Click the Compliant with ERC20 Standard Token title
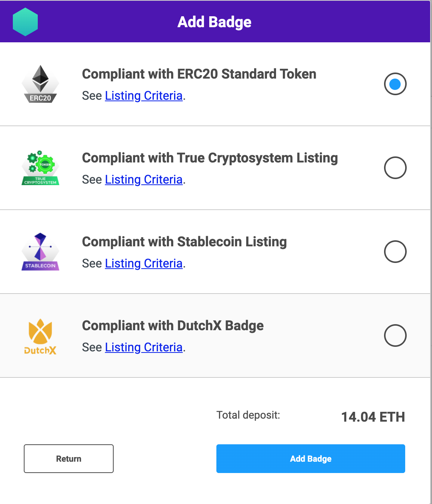Image resolution: width=432 pixels, height=504 pixels. (199, 74)
